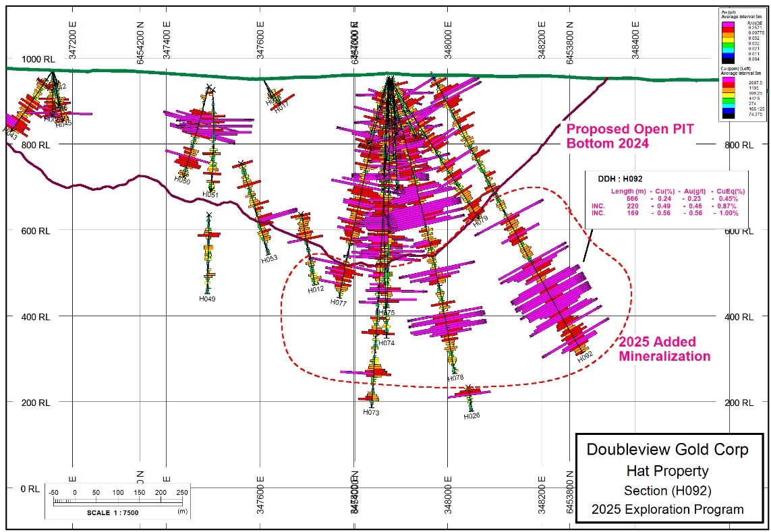771x532 pixels.
Task: Click the 2025 Exploration Program text
Action: [x=667, y=509]
